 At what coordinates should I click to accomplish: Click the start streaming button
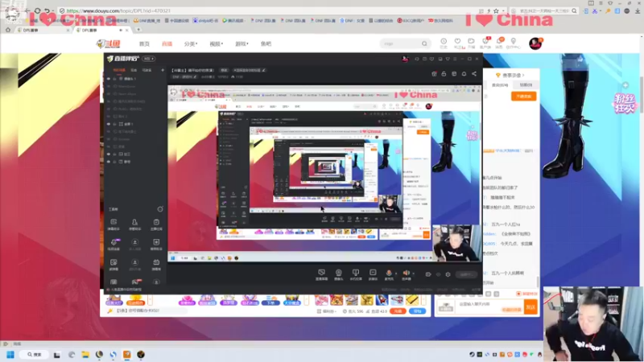[465, 274]
